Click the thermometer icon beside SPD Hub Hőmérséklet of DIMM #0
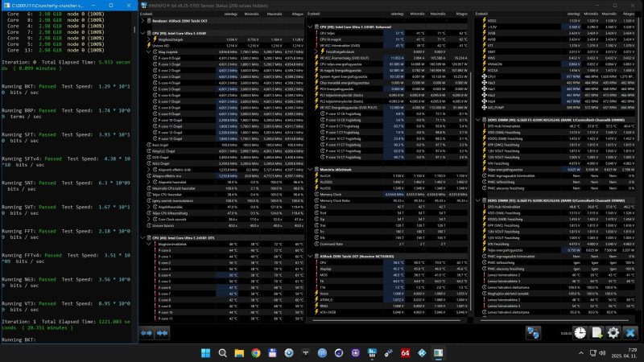 [x=485, y=126]
